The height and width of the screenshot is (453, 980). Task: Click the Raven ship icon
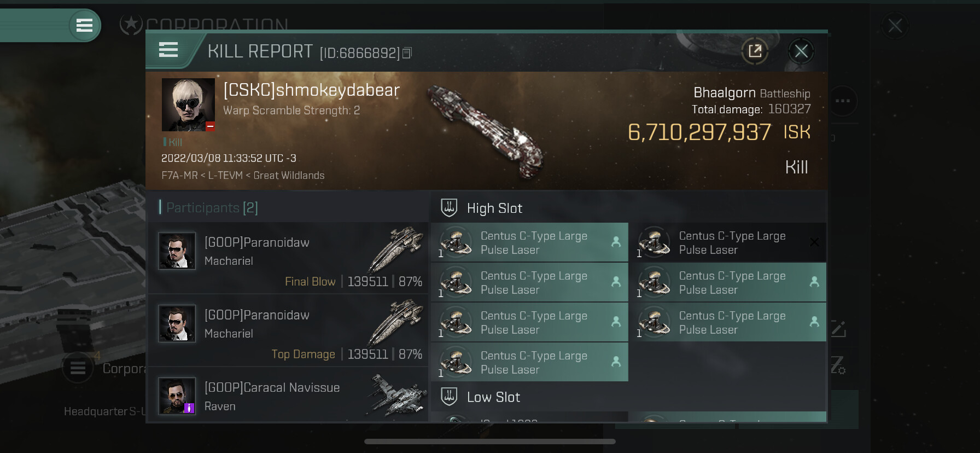[397, 395]
